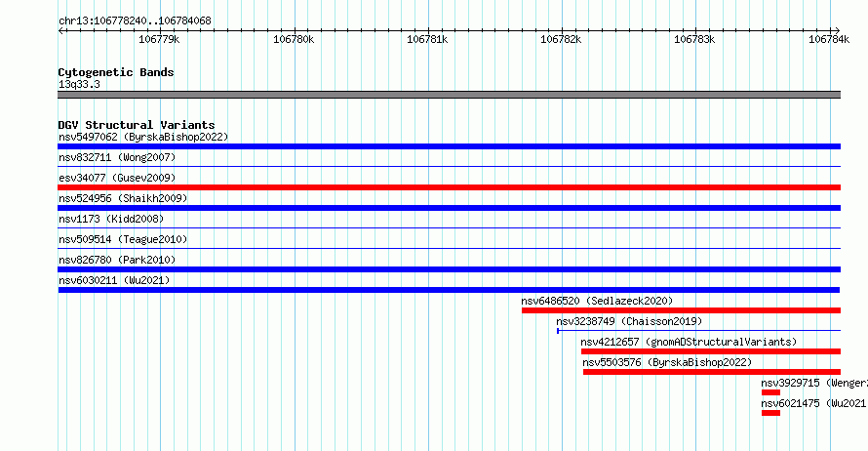Click the 106782k ruler label

(x=561, y=39)
